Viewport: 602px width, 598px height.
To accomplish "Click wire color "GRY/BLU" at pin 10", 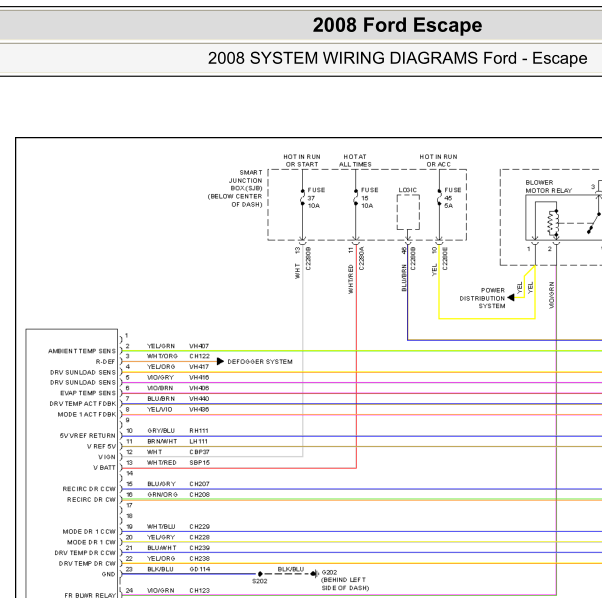I will 161,431.
